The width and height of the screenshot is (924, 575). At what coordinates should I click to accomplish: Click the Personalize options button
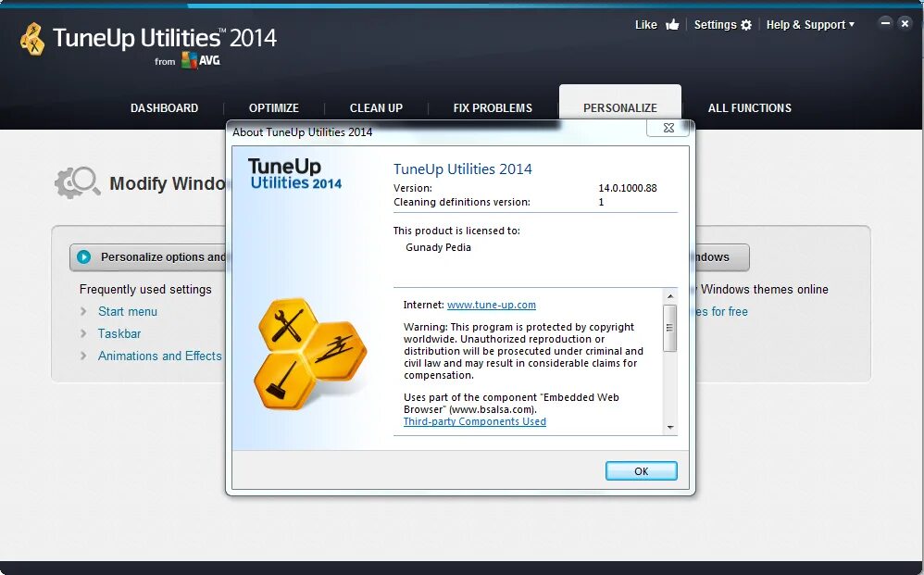[x=148, y=257]
